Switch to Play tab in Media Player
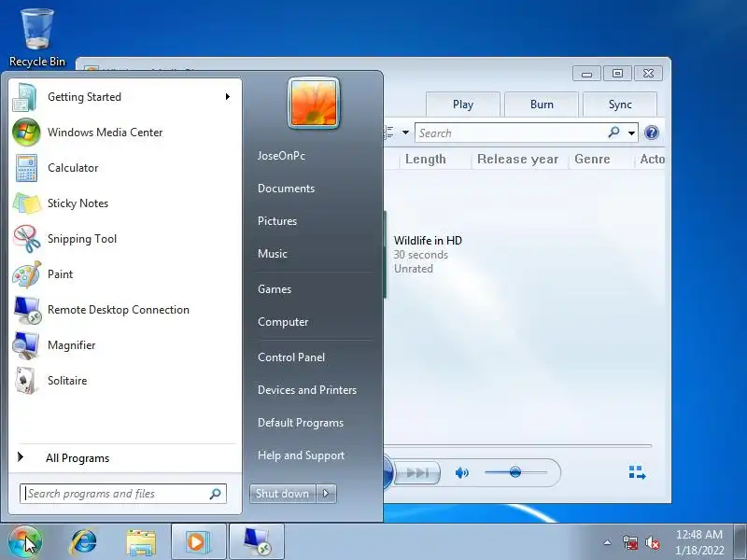 (x=463, y=105)
